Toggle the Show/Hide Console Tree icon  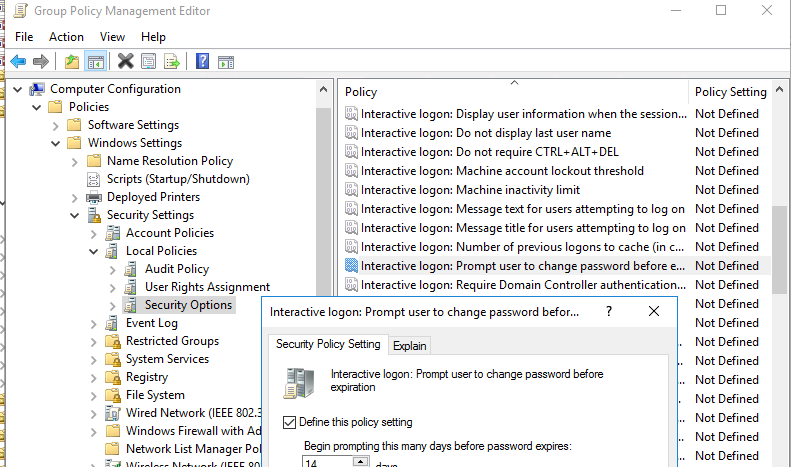96,62
